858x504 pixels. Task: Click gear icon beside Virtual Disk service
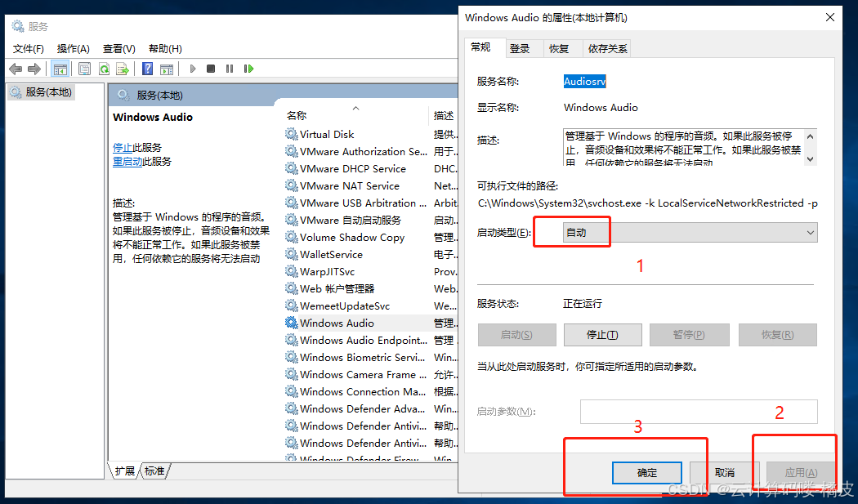click(291, 134)
